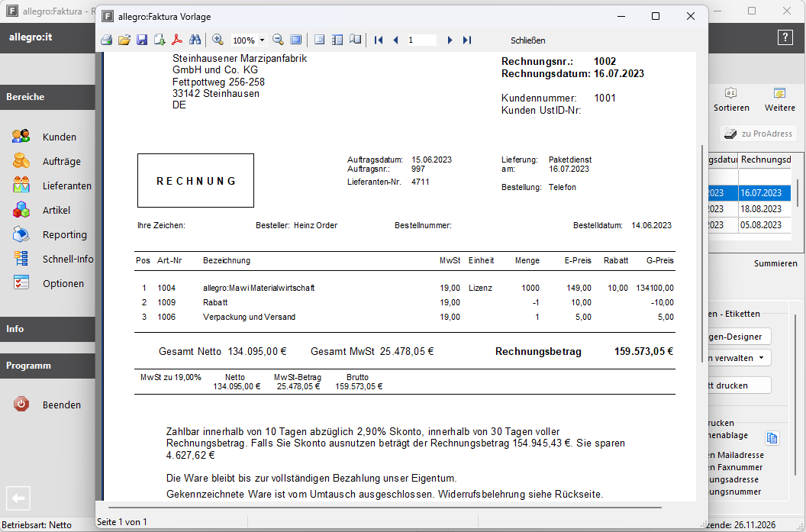Open the Weitere options in the right panel
This screenshot has width=806, height=532.
(x=779, y=99)
